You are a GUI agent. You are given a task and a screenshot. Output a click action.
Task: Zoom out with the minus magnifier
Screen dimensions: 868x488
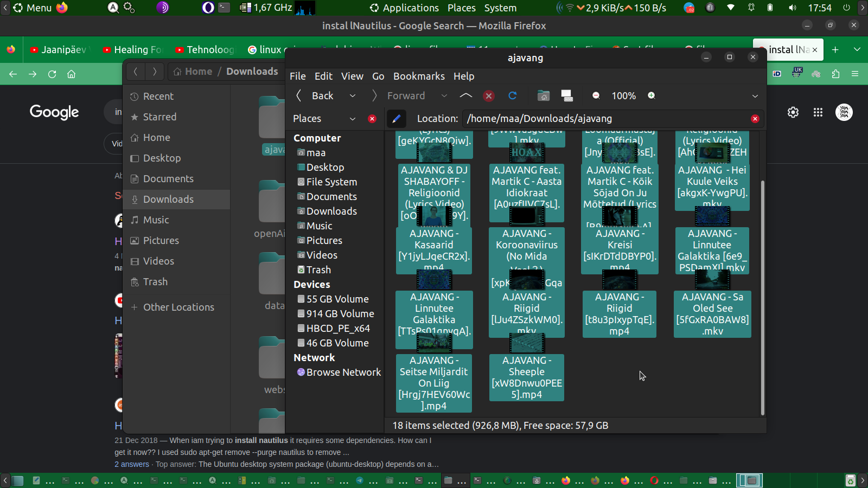596,96
